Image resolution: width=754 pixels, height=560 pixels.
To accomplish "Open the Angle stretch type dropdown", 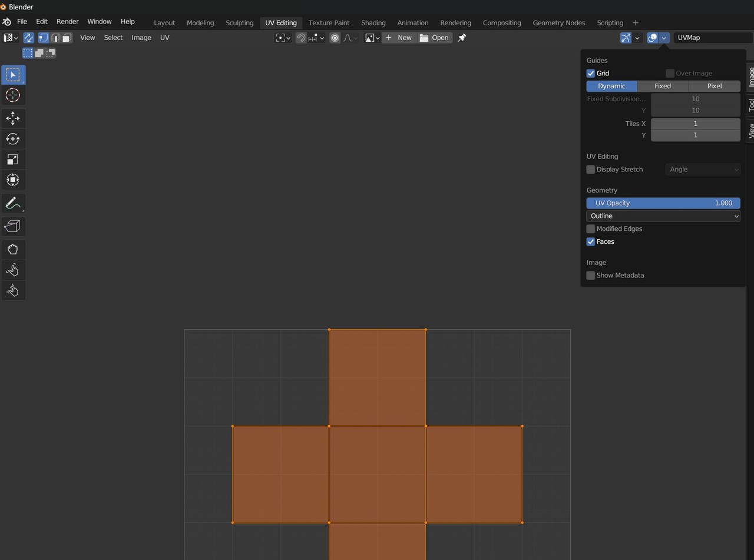I will coord(703,170).
